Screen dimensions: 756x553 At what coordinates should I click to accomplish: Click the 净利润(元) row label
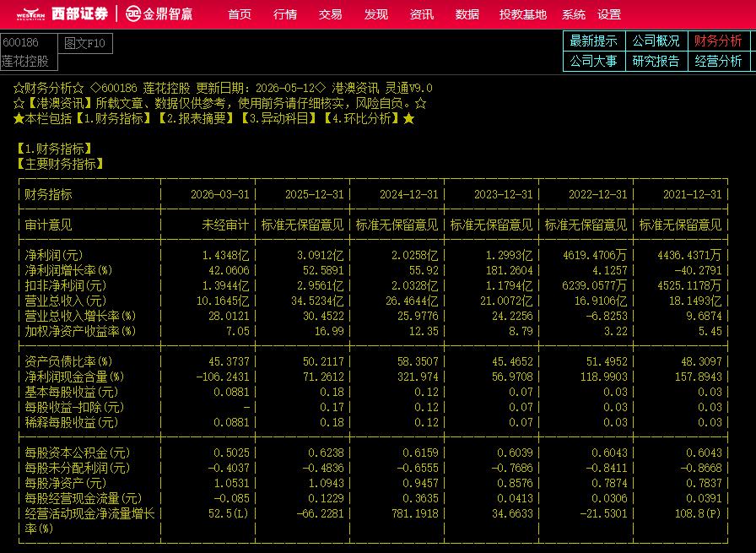pyautogui.click(x=53, y=255)
